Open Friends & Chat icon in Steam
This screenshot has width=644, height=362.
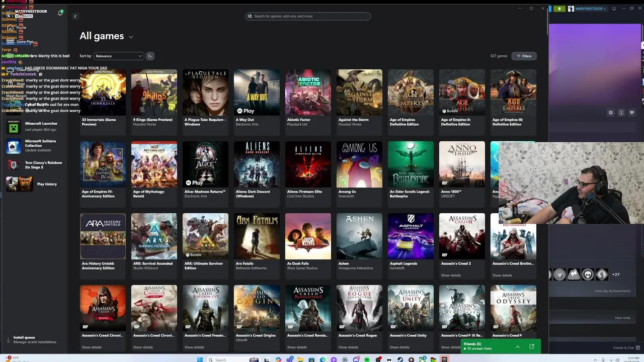pos(638,348)
